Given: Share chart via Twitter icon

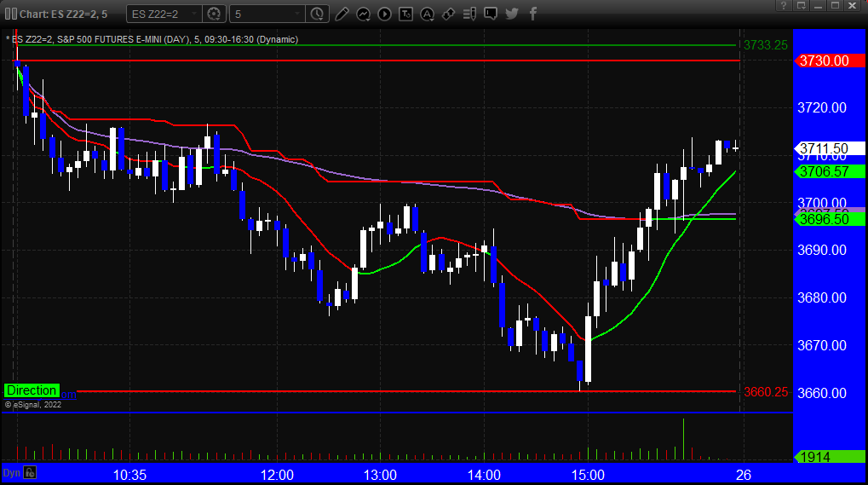Looking at the screenshot, I should 512,14.
